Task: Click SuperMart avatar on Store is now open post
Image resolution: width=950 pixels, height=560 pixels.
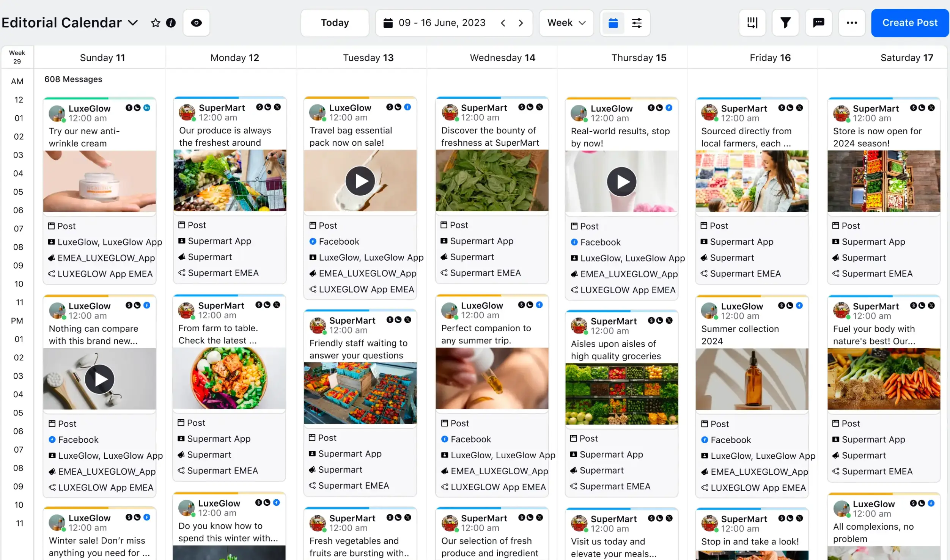Action: point(841,113)
